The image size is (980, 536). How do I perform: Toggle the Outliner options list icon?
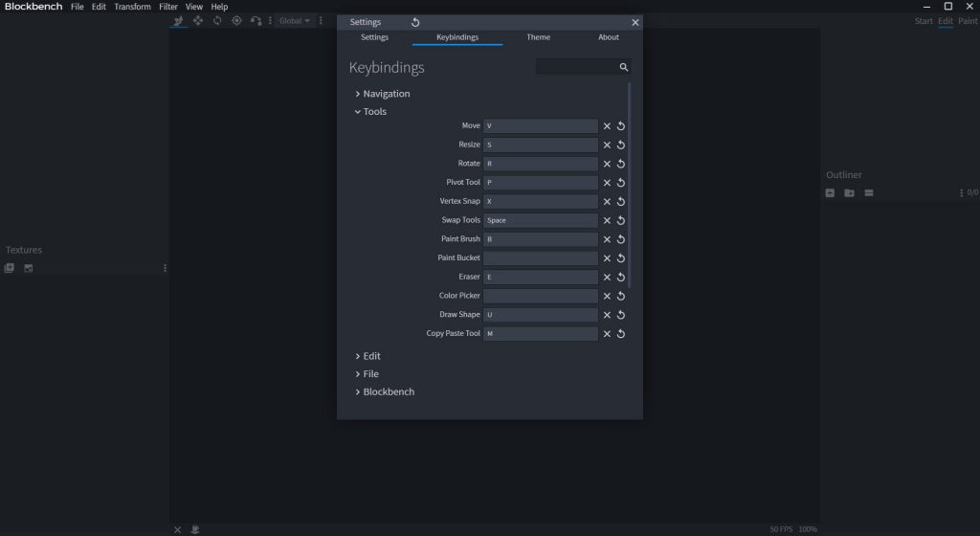point(869,193)
